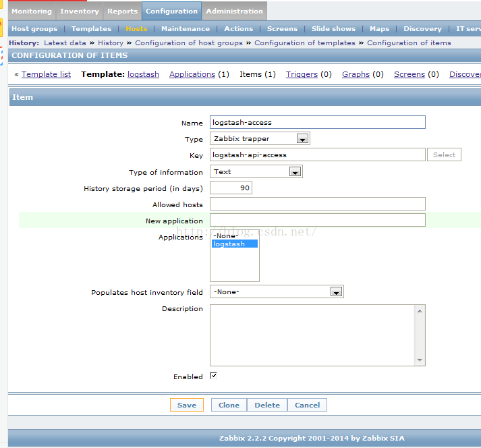Click the Select key button
This screenshot has height=448, width=481.
(444, 155)
